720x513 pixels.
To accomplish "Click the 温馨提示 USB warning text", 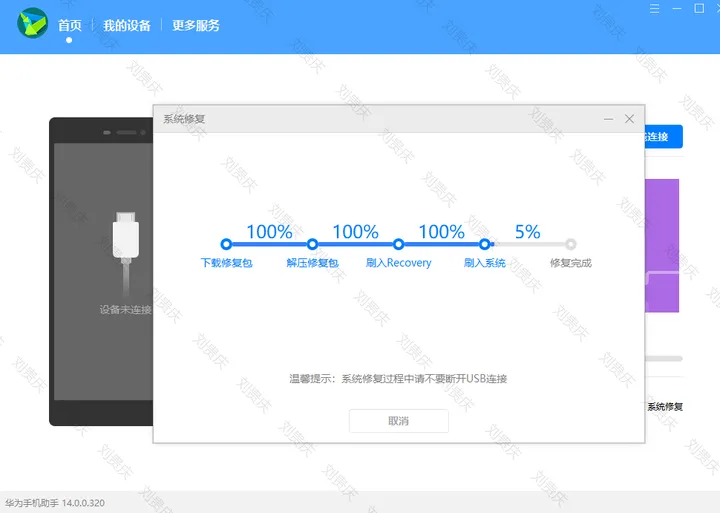I will pyautogui.click(x=398, y=379).
